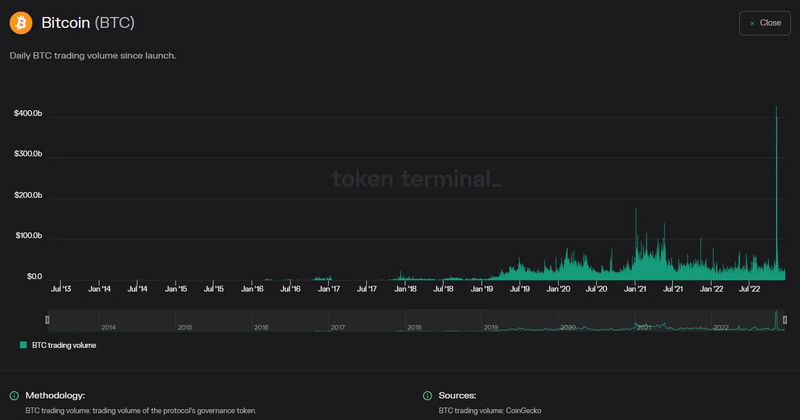800x420 pixels.
Task: Toggle the BTC trading volume legend swatch
Action: 23,345
